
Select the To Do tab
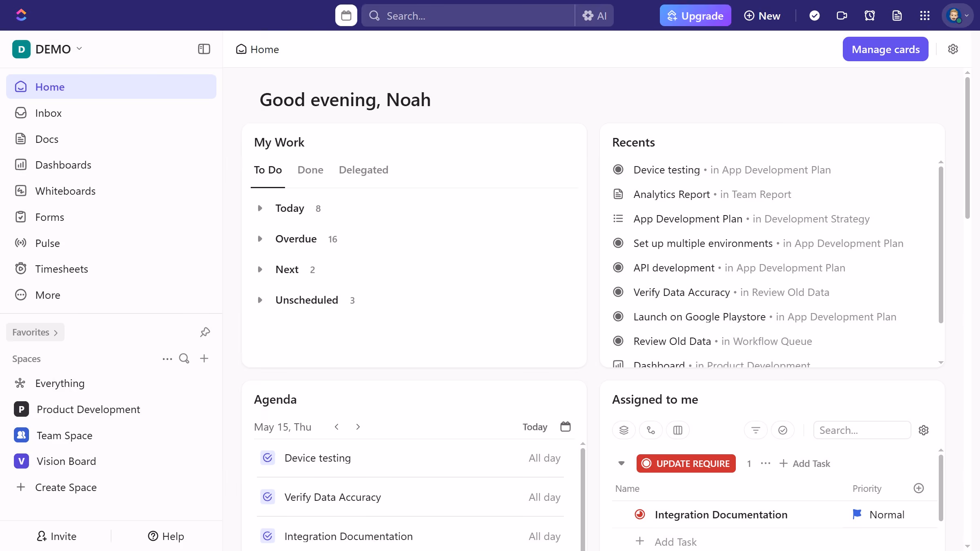coord(268,170)
